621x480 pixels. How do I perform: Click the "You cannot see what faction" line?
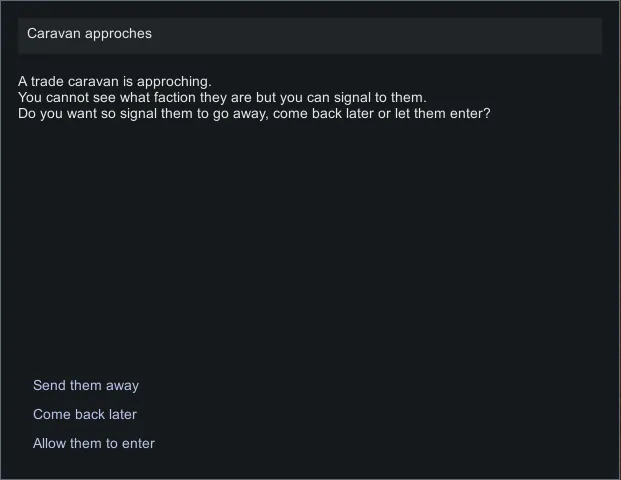point(222,97)
